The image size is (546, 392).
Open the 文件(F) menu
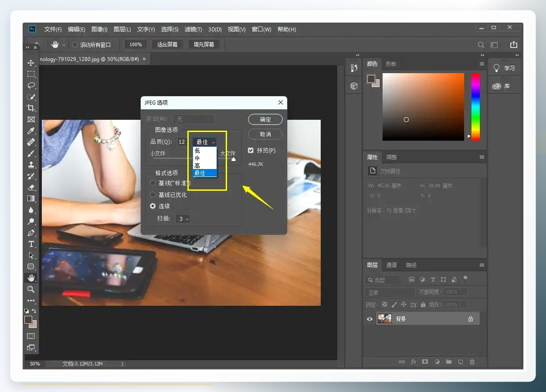tap(53, 29)
